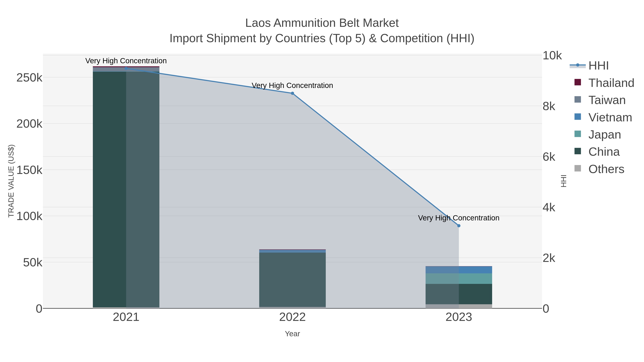Click the 100k left axis tick label
The image size is (644, 362).
pos(29,216)
